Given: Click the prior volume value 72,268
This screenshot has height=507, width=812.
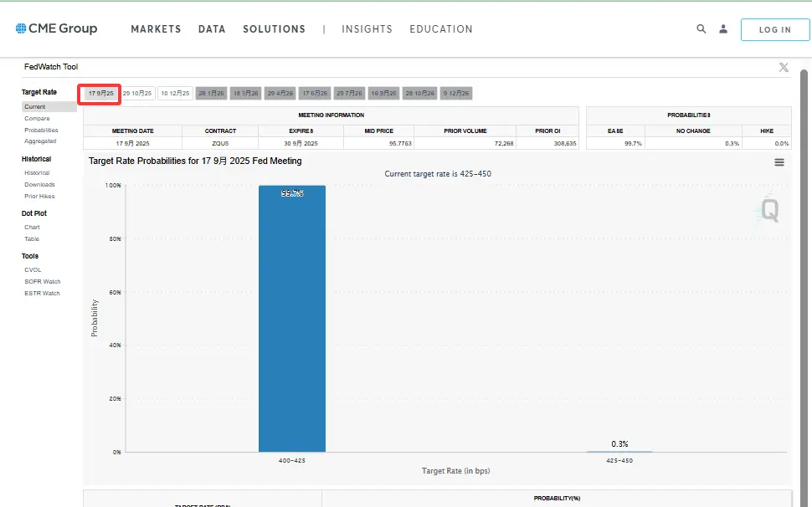Looking at the screenshot, I should tap(465, 143).
